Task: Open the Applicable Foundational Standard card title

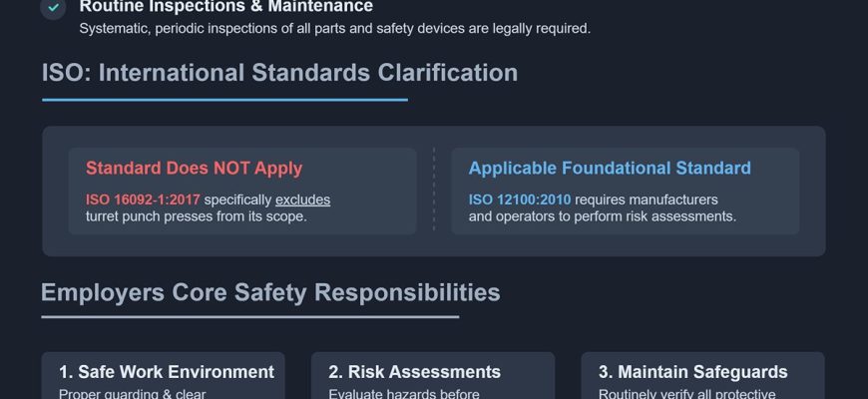Action: (x=610, y=169)
